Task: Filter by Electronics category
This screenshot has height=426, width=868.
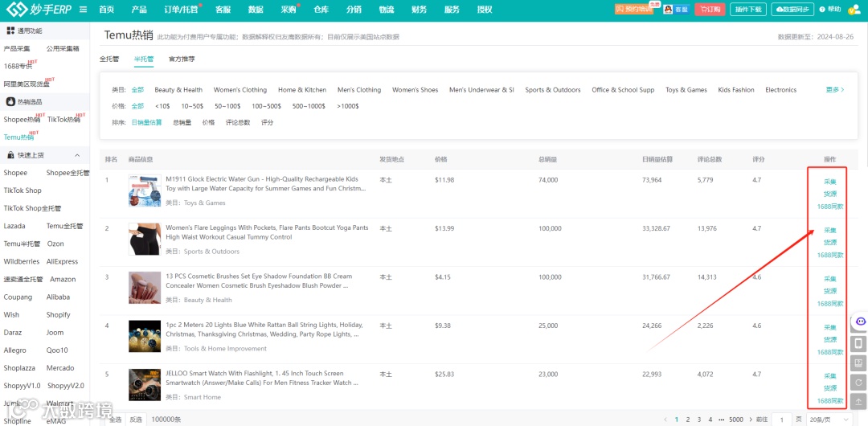Action: pyautogui.click(x=780, y=90)
